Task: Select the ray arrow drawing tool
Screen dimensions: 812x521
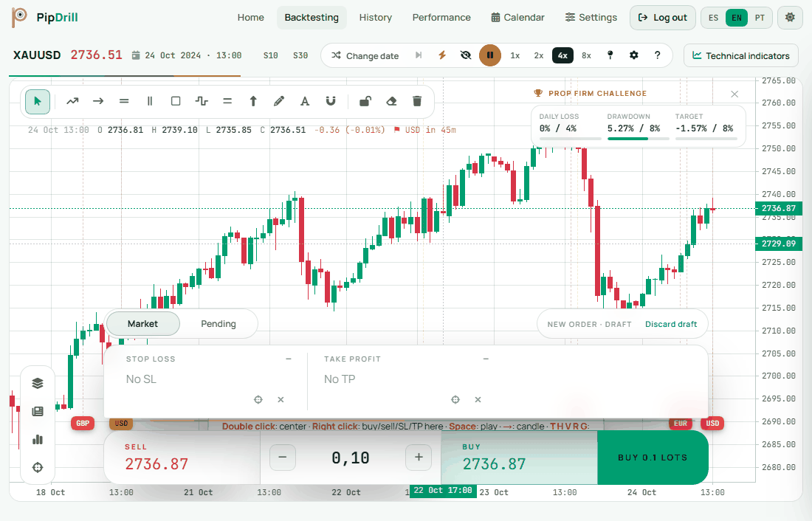Action: (98, 102)
